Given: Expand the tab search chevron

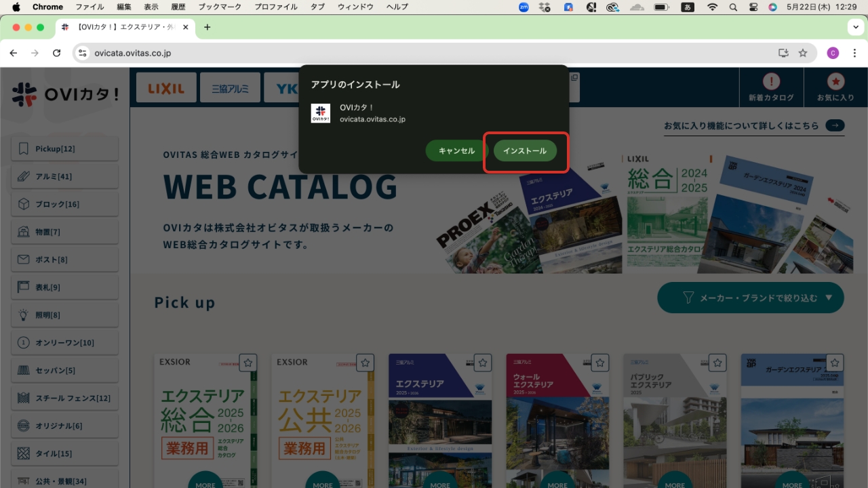Looking at the screenshot, I should pyautogui.click(x=855, y=27).
